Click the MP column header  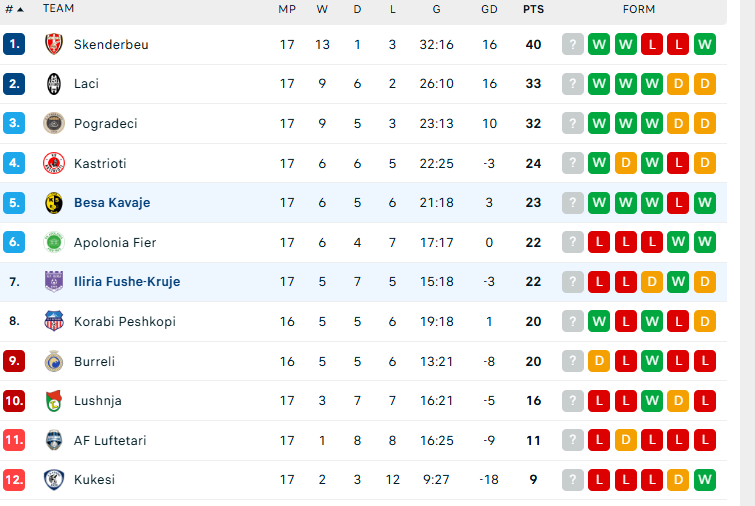click(287, 9)
